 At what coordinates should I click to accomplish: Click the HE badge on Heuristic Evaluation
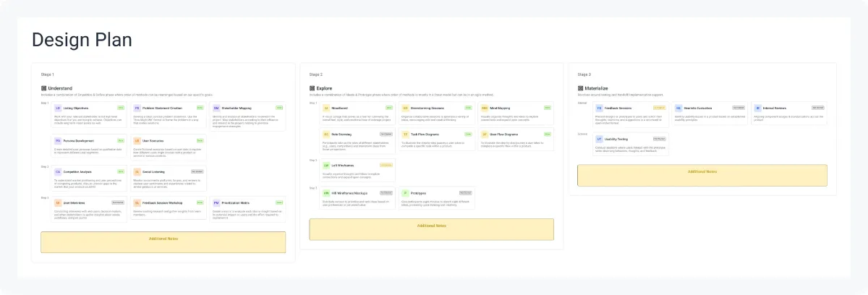coord(678,108)
